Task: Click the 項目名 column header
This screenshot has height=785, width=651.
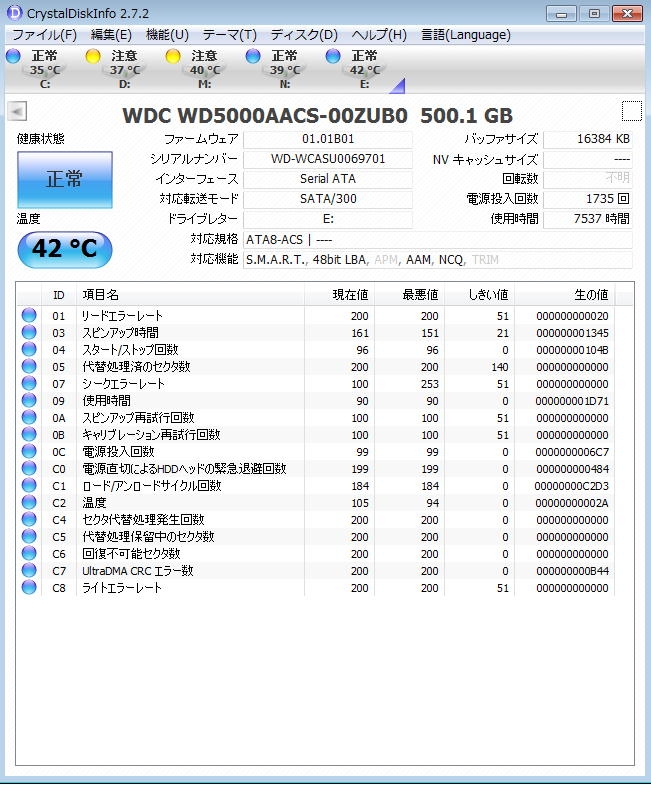Action: pos(190,295)
